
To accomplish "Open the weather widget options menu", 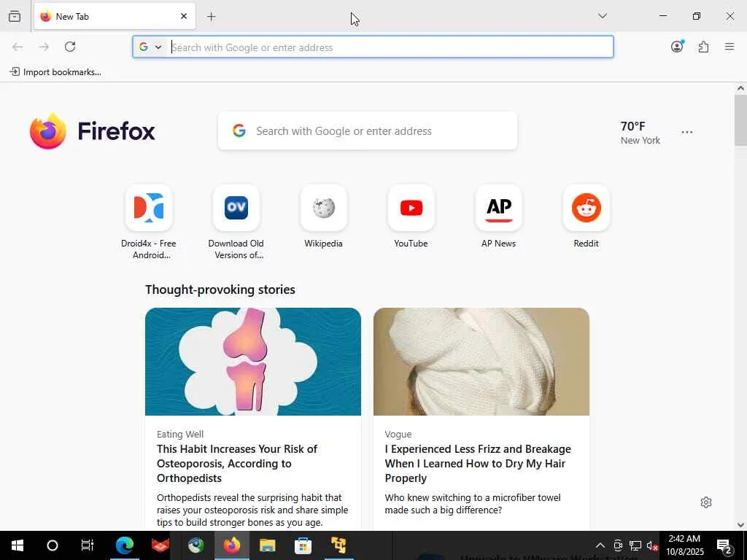I will tap(687, 132).
